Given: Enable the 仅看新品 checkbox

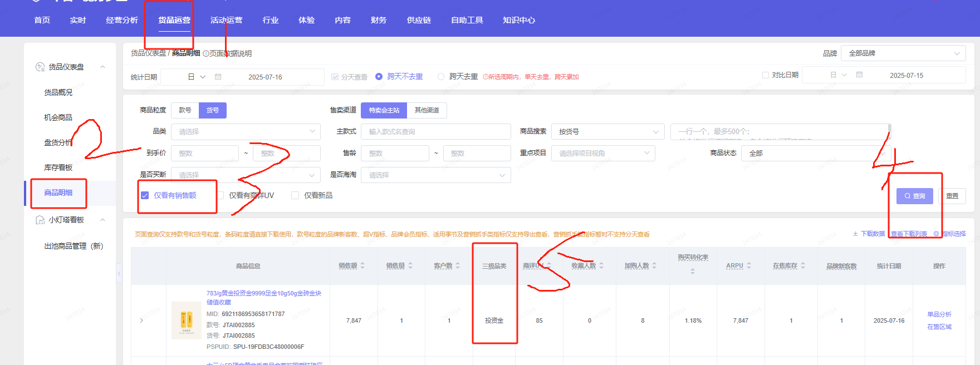Looking at the screenshot, I should click(295, 195).
